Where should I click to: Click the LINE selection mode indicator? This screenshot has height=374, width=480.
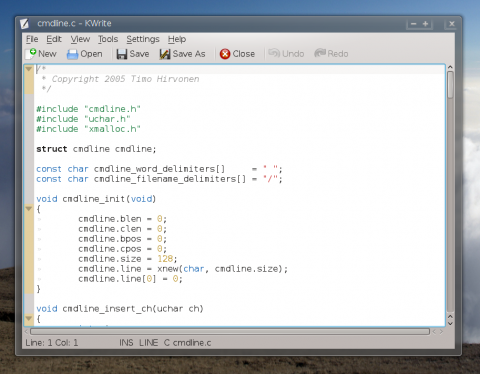pyautogui.click(x=149, y=343)
